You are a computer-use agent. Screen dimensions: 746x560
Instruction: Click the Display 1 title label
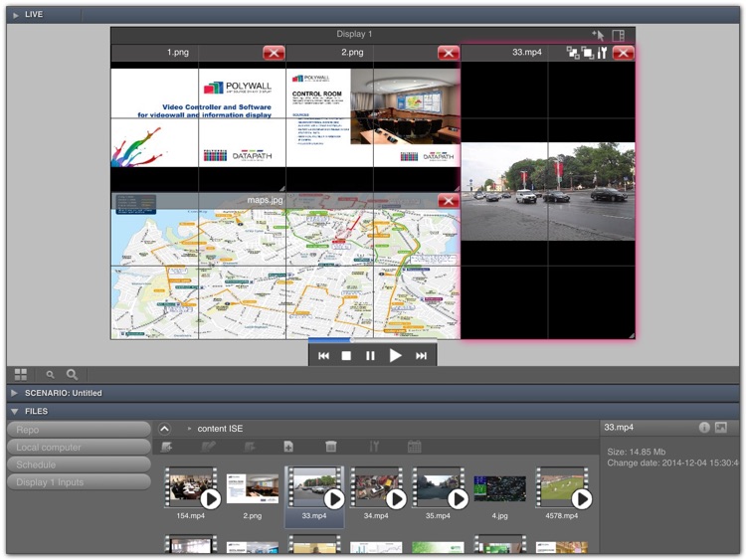pyautogui.click(x=354, y=34)
